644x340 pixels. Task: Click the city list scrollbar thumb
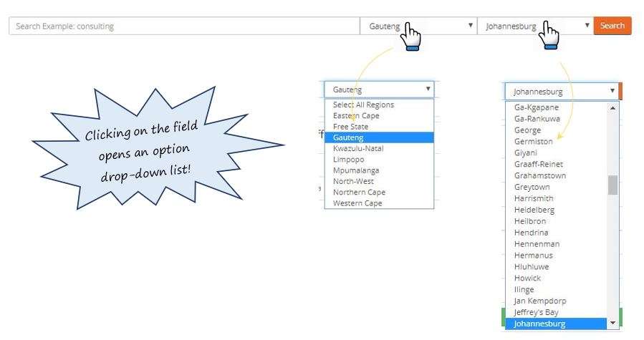pyautogui.click(x=612, y=185)
